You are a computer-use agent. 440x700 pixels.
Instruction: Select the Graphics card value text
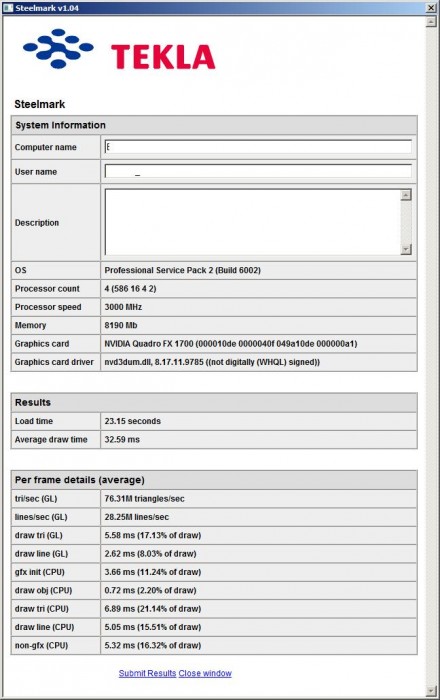coord(231,344)
